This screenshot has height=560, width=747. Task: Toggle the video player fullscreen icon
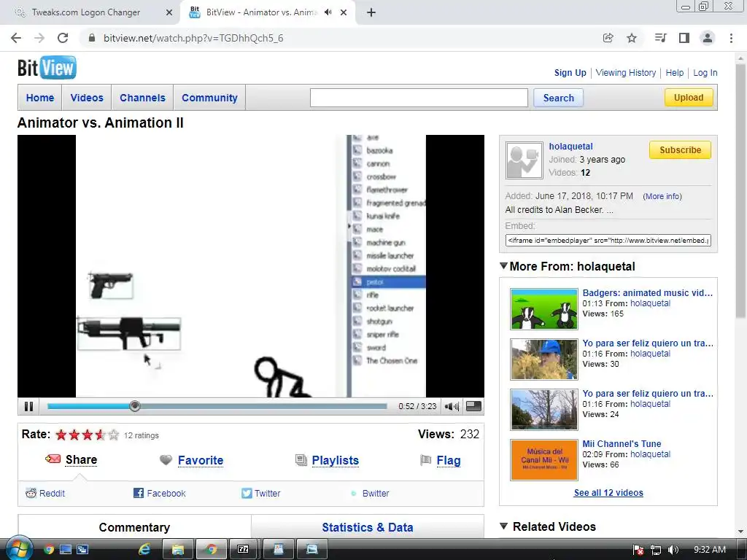point(473,406)
